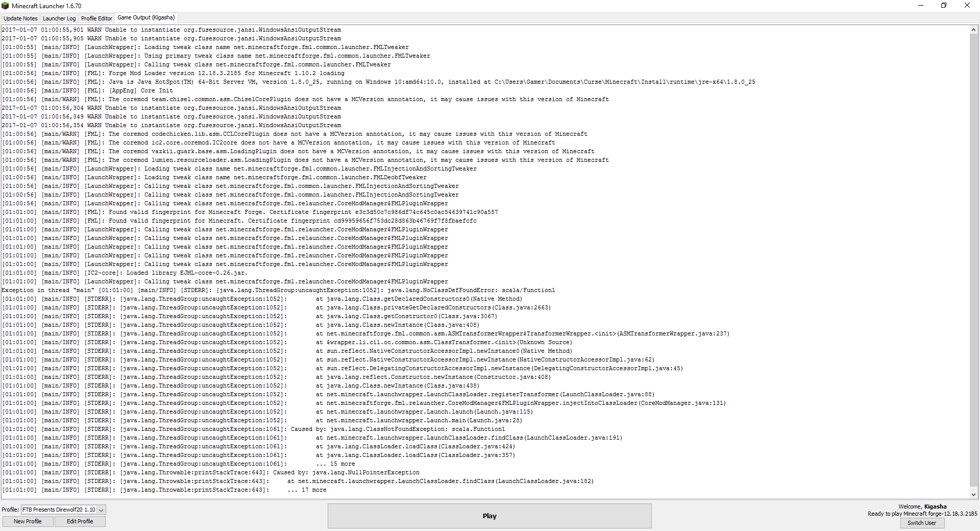Click the Switch User button
Screen dimensions: 980x531
(x=922, y=523)
